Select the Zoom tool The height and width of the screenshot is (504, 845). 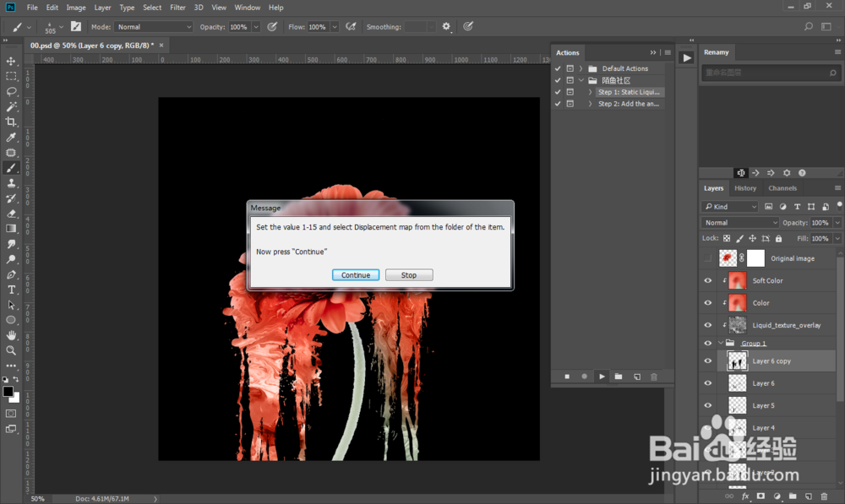coord(11,350)
